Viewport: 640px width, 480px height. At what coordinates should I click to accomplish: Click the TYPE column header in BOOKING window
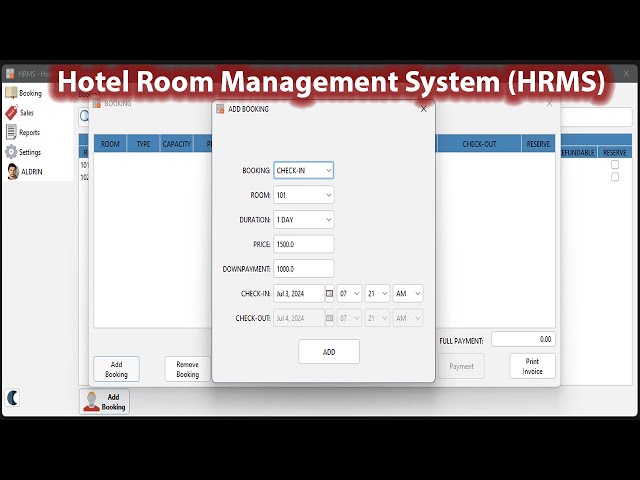click(x=143, y=144)
